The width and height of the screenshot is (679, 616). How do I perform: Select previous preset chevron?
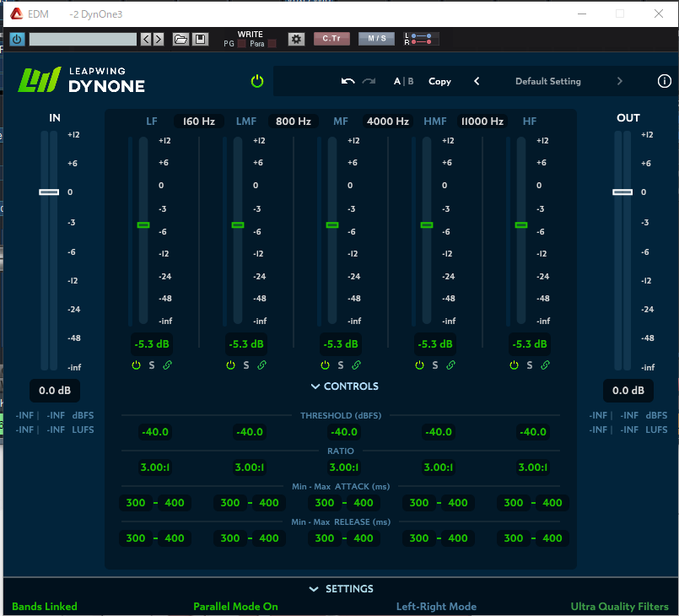(477, 81)
